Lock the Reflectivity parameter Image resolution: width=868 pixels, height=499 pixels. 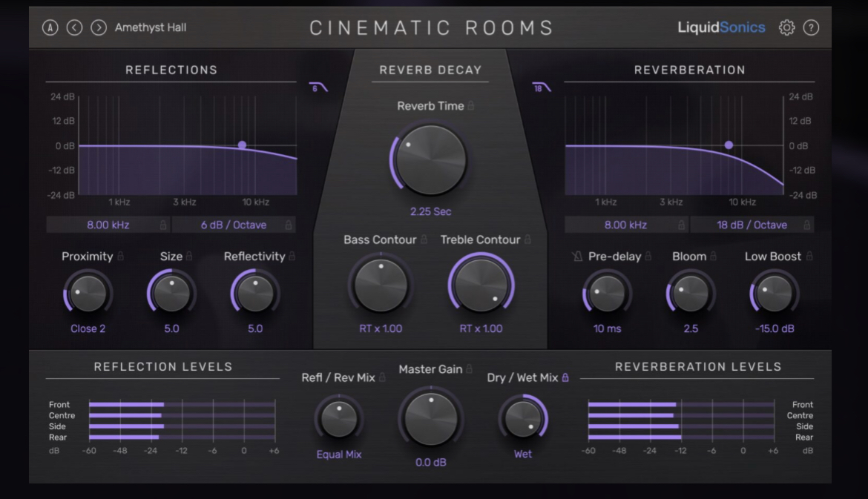point(292,256)
